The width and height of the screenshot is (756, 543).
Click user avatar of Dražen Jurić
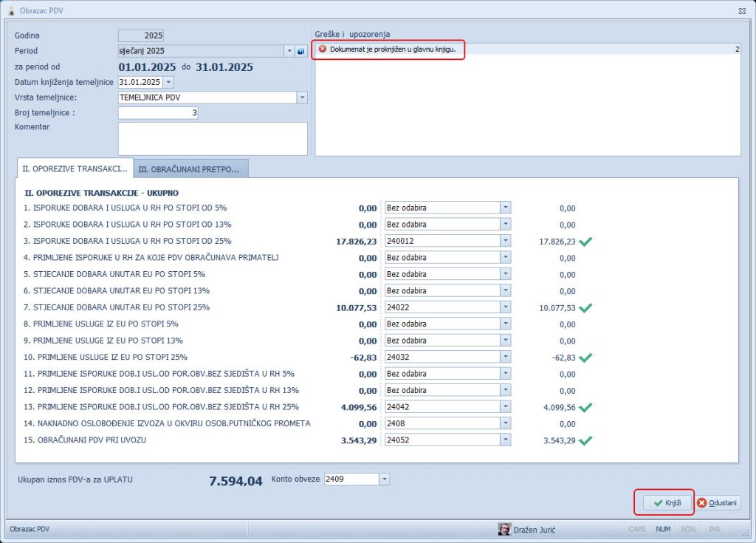[x=505, y=529]
